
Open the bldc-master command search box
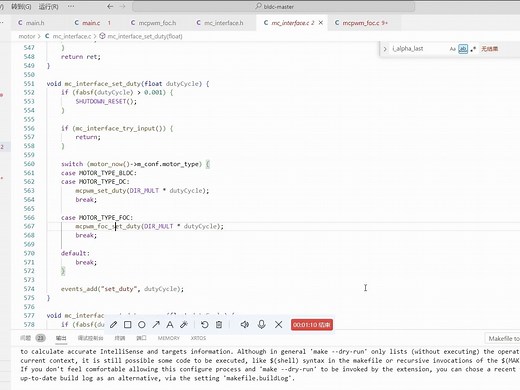[273, 6]
